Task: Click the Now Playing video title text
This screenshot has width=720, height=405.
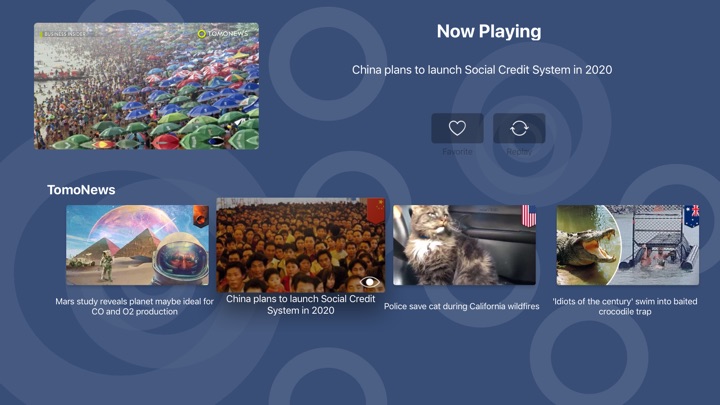Action: [x=482, y=70]
